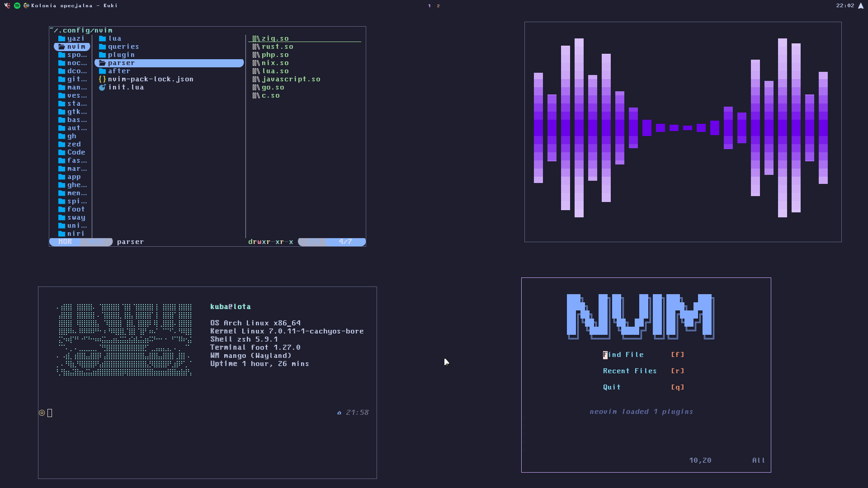Viewport: 868px width, 488px height.
Task: Click the library icon beside javascript.so
Action: (x=256, y=79)
